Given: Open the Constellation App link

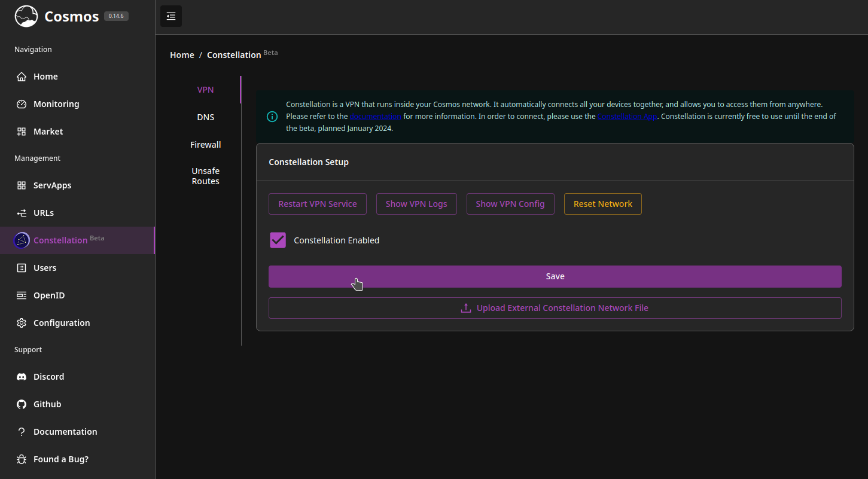Looking at the screenshot, I should [x=628, y=117].
